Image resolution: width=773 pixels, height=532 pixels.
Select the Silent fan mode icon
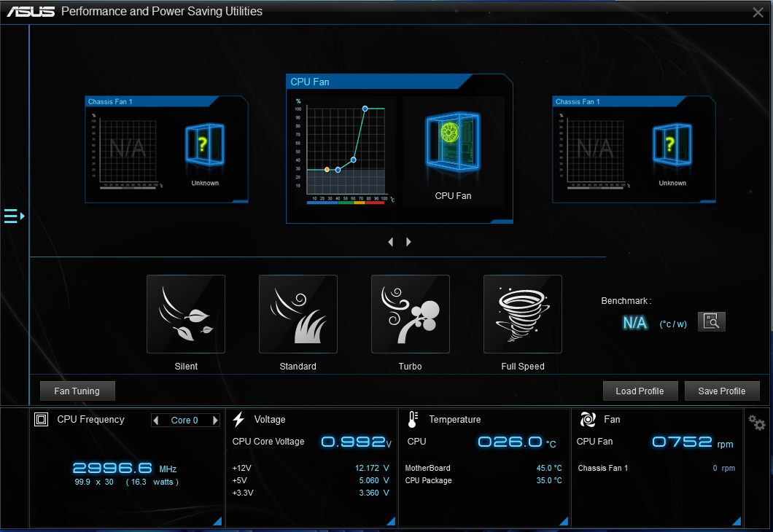(x=186, y=314)
